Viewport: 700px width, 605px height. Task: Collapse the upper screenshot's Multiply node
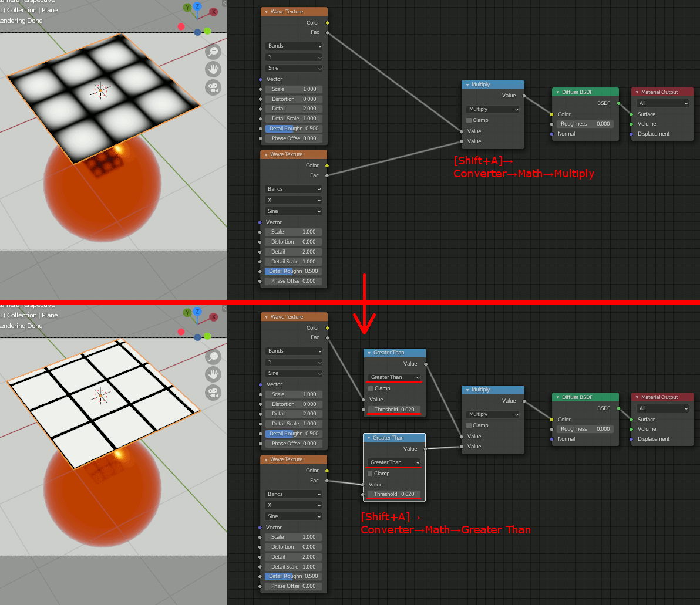point(467,85)
